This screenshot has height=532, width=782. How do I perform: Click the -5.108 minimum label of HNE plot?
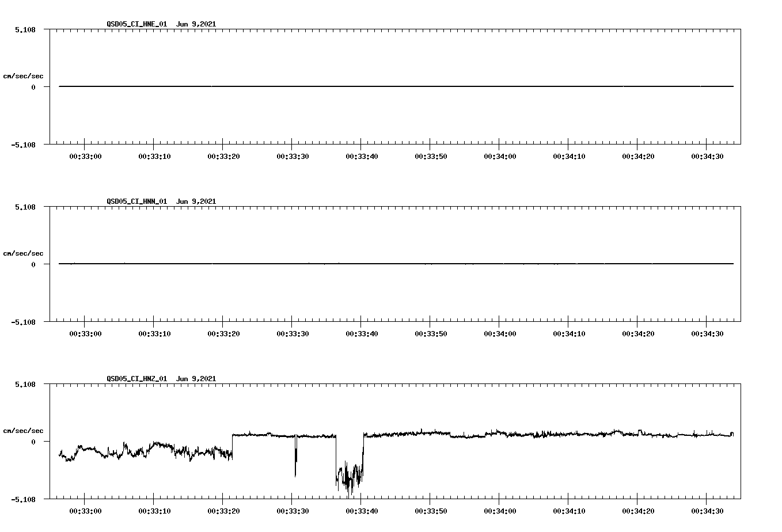22,145
